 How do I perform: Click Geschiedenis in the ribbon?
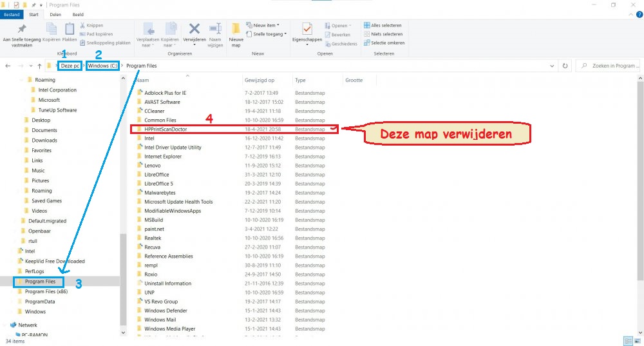(341, 44)
